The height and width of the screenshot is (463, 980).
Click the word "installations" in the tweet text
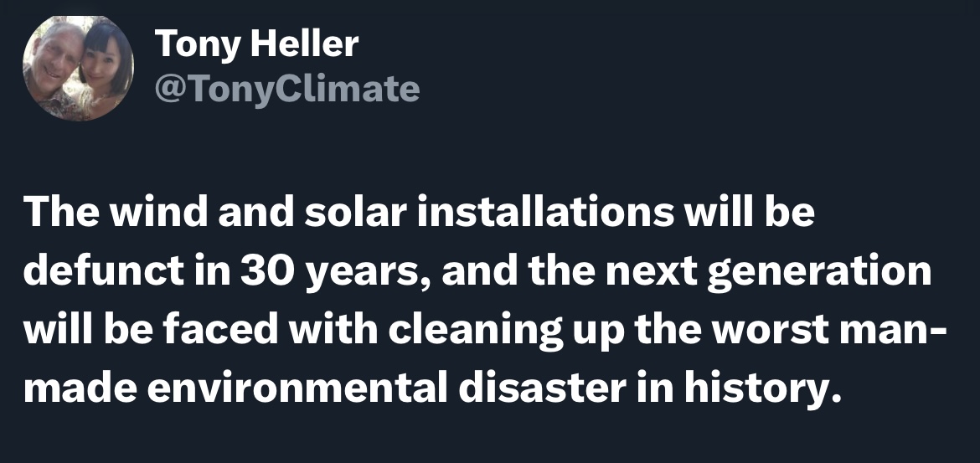point(545,210)
